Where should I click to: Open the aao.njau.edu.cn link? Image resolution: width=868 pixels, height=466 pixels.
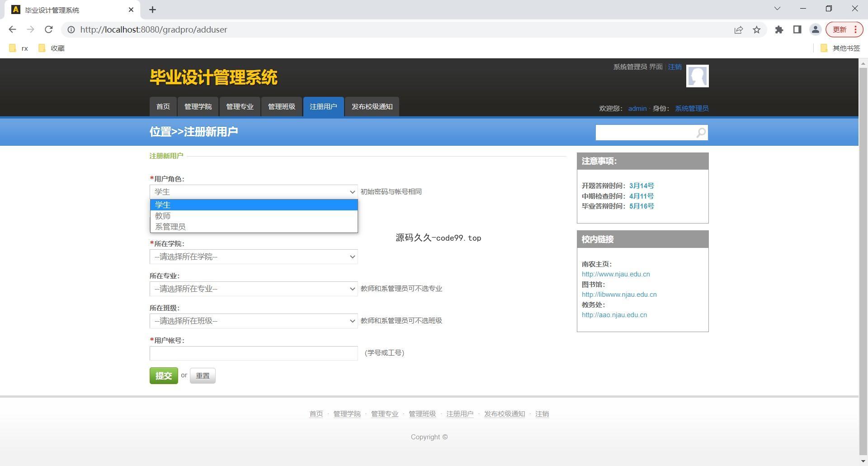(x=614, y=315)
